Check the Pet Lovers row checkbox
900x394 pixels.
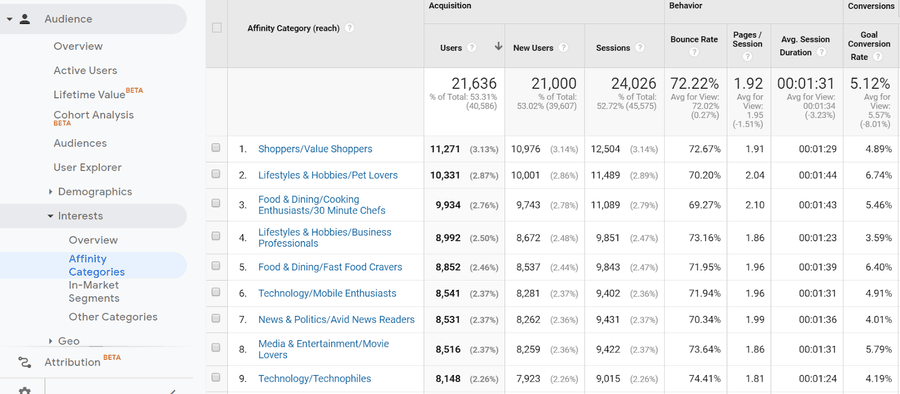click(216, 174)
